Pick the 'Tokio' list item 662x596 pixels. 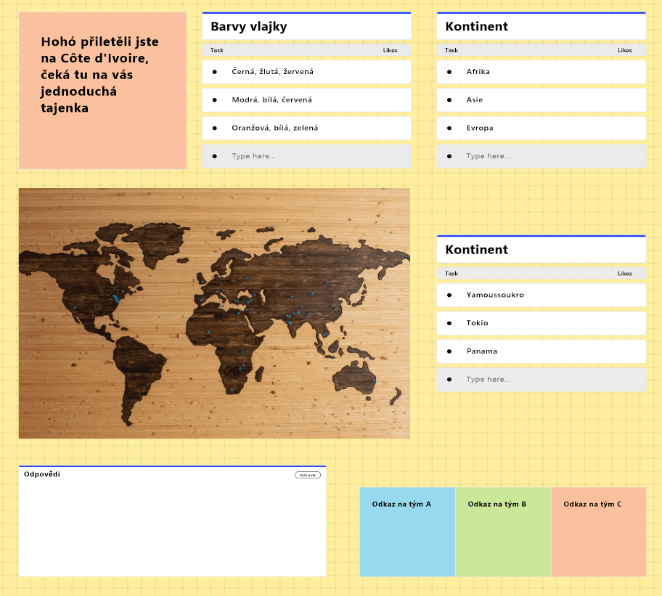point(541,323)
